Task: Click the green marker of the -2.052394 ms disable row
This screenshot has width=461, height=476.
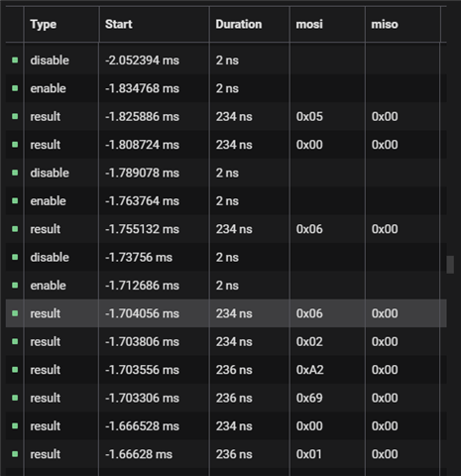Action: (x=15, y=60)
